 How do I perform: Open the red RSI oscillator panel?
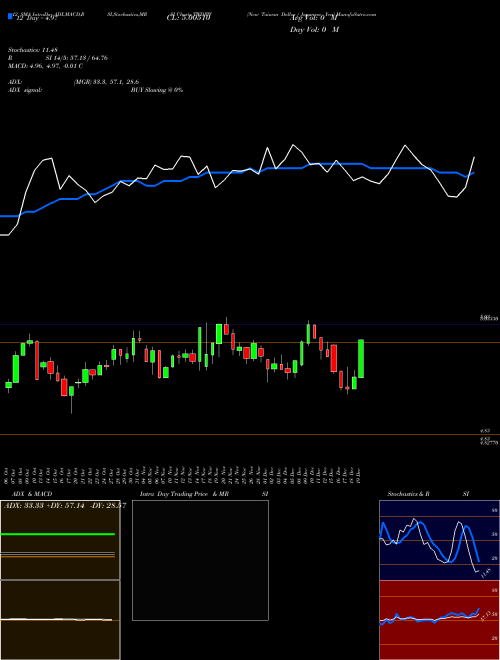439,620
